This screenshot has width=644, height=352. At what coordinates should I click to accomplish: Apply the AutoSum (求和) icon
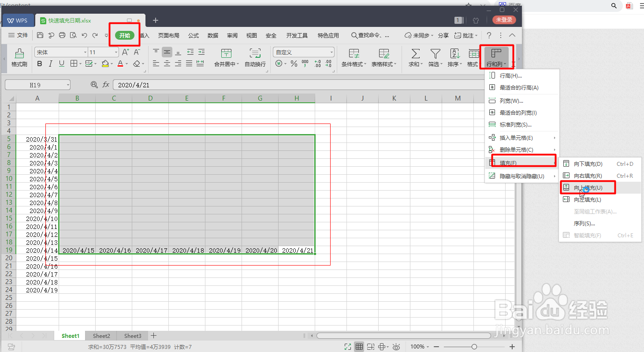[415, 54]
